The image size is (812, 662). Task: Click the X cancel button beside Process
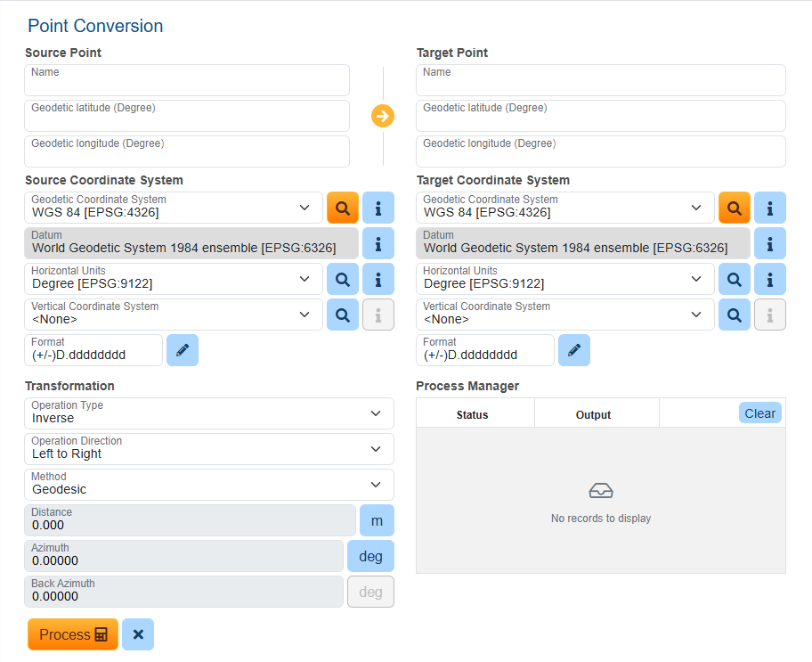pyautogui.click(x=138, y=634)
